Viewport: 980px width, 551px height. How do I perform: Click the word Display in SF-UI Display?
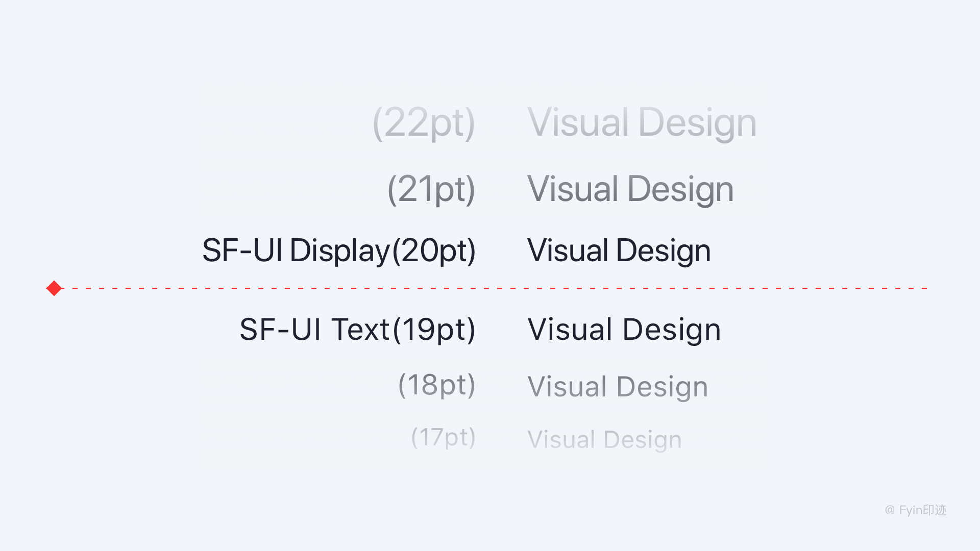(x=340, y=251)
